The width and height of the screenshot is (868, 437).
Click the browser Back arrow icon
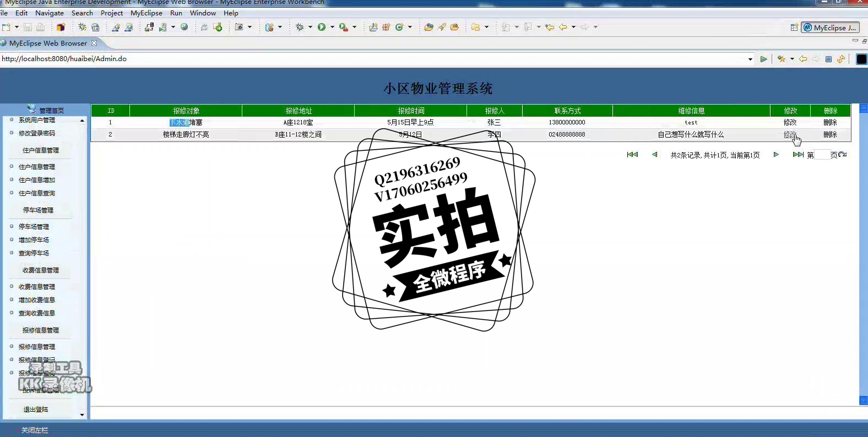pos(803,59)
